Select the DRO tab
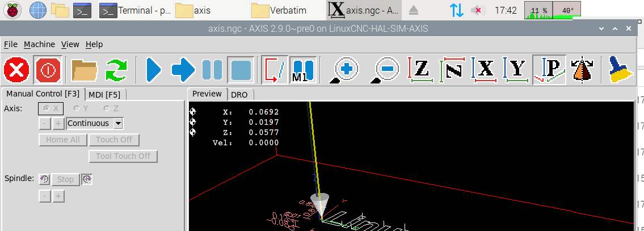This screenshot has width=644, height=231. (239, 95)
